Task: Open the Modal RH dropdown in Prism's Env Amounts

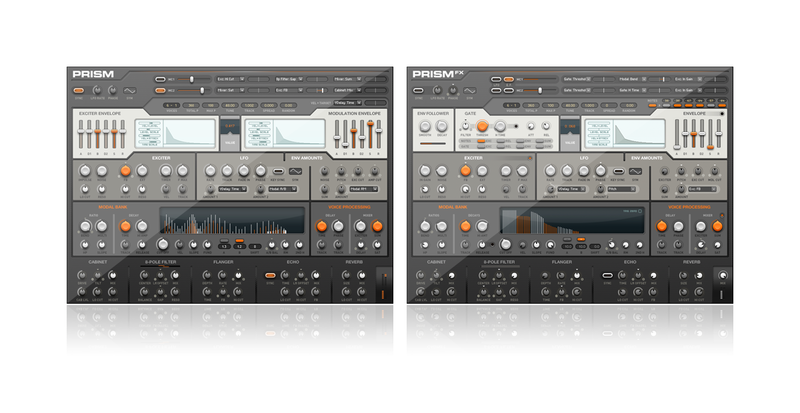Action: pyautogui.click(x=364, y=189)
